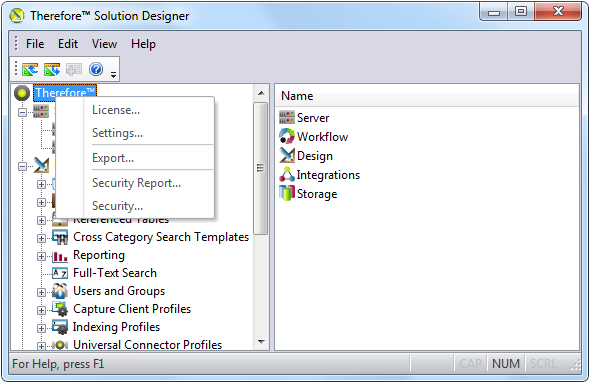Image resolution: width=590 pixels, height=383 pixels.
Task: Select the Design list entry text
Action: pos(315,156)
